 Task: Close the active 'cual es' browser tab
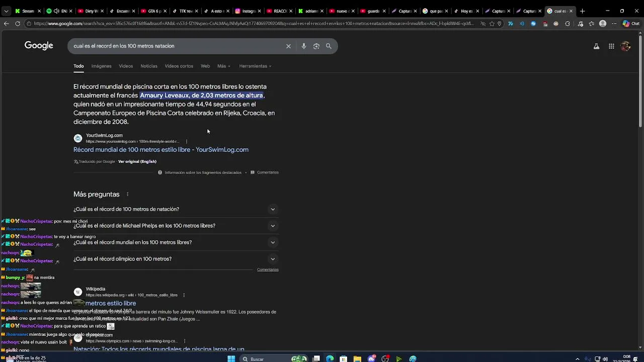coord(571,11)
